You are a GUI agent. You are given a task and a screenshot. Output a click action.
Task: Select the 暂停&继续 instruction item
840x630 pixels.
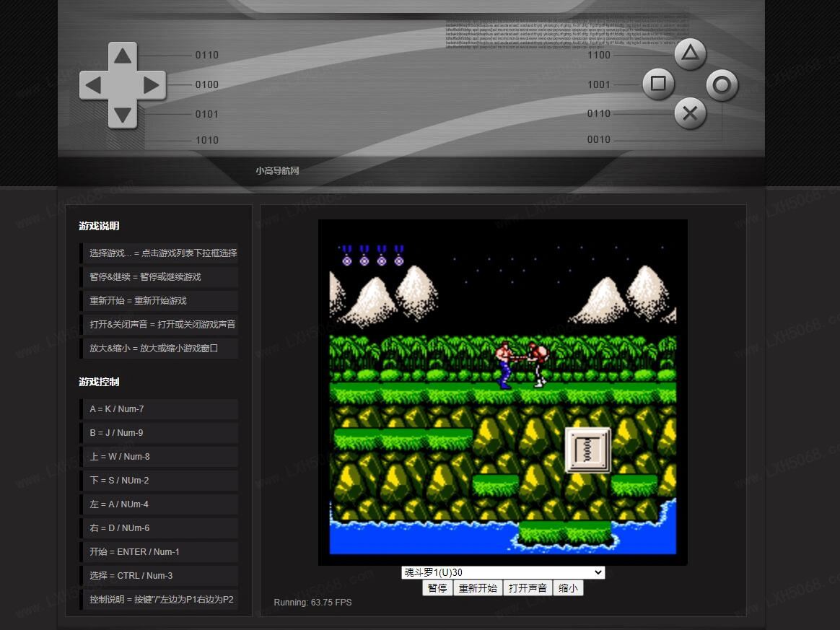click(159, 277)
